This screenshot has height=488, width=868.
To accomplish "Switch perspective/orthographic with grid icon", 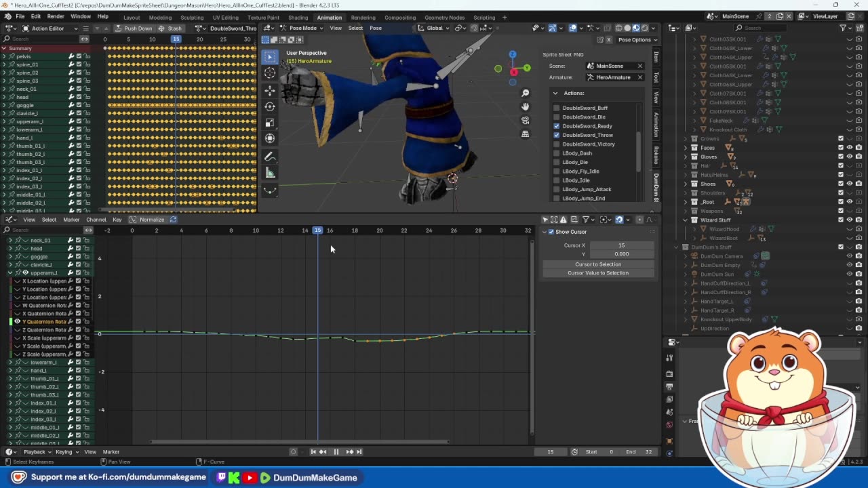I will (x=525, y=134).
